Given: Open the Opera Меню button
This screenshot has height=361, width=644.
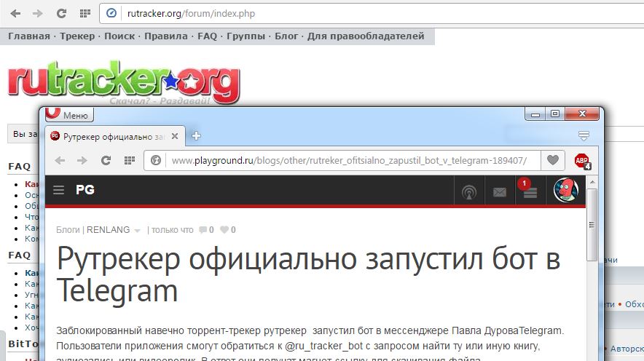Looking at the screenshot, I should 69,114.
